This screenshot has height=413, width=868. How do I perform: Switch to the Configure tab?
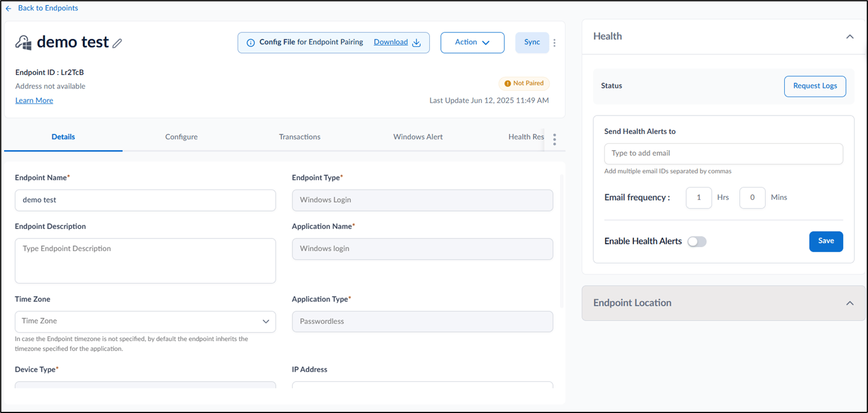pos(181,137)
